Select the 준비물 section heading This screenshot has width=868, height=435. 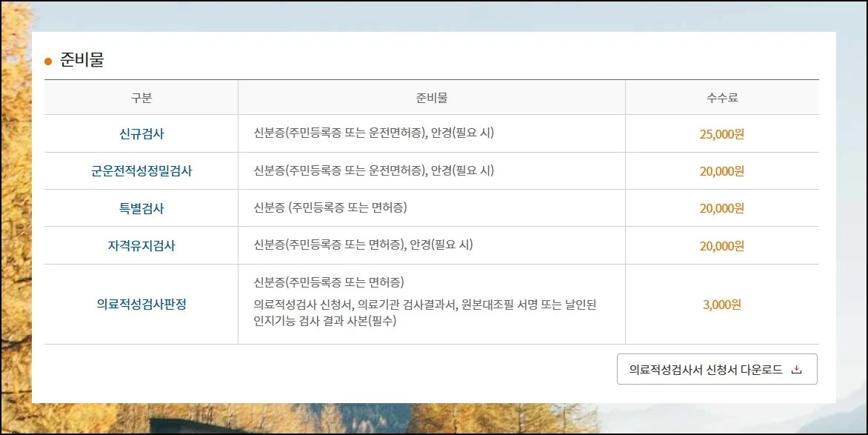coord(81,60)
